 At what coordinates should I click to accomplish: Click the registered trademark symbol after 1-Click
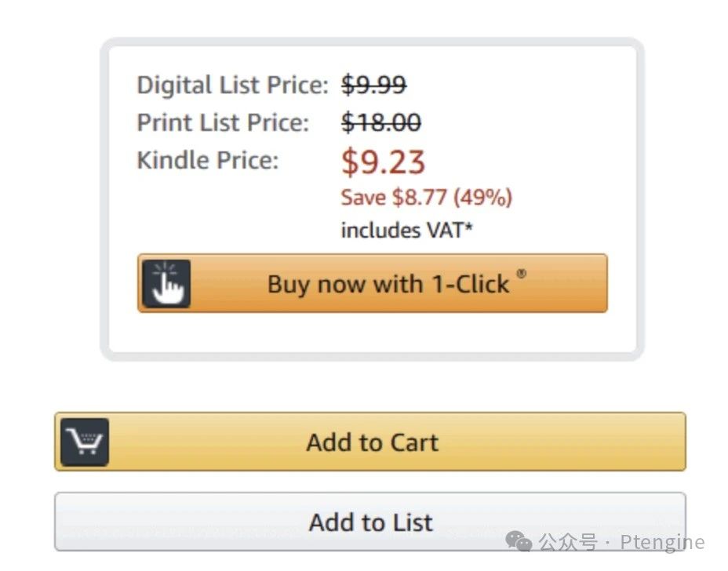pos(522,274)
